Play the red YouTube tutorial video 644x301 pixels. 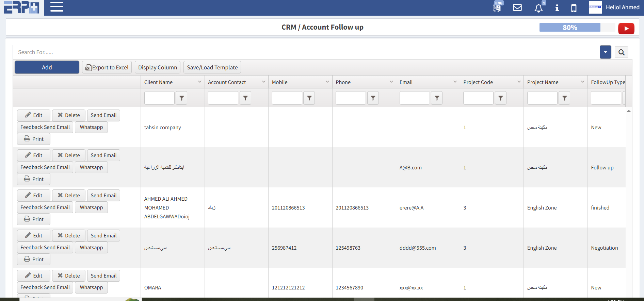pyautogui.click(x=626, y=29)
